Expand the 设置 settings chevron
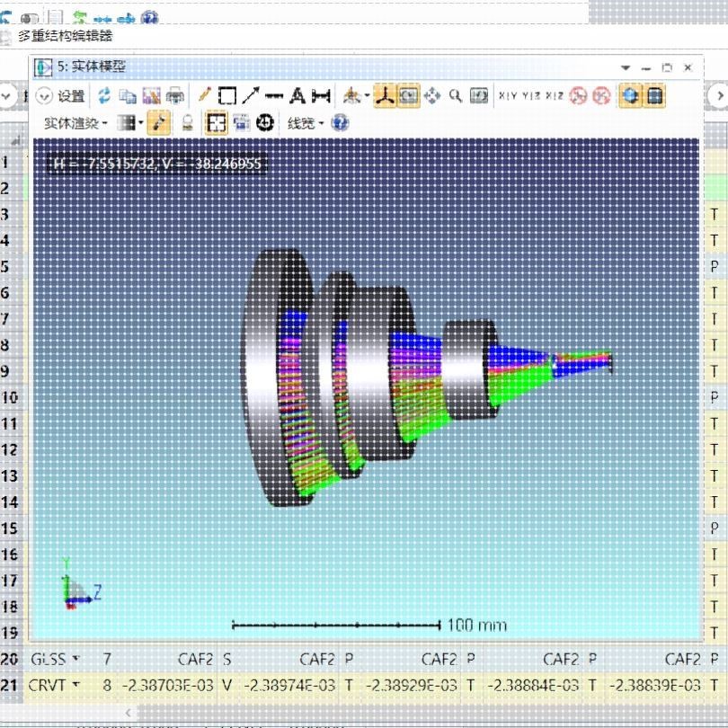Screen dimensions: 728x728 pos(44,96)
